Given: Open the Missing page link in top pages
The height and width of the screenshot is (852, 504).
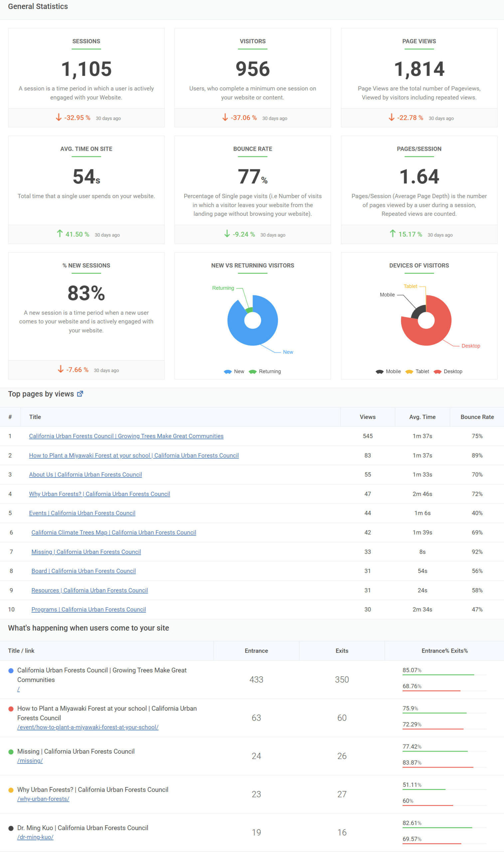Looking at the screenshot, I should click(86, 552).
